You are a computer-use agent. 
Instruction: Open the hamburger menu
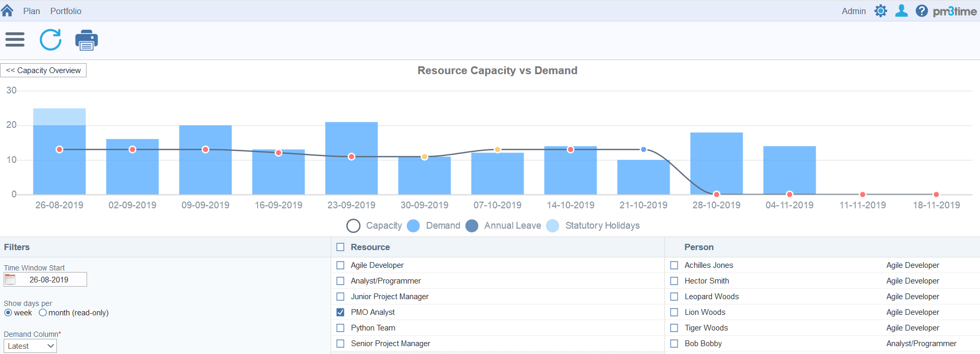15,40
